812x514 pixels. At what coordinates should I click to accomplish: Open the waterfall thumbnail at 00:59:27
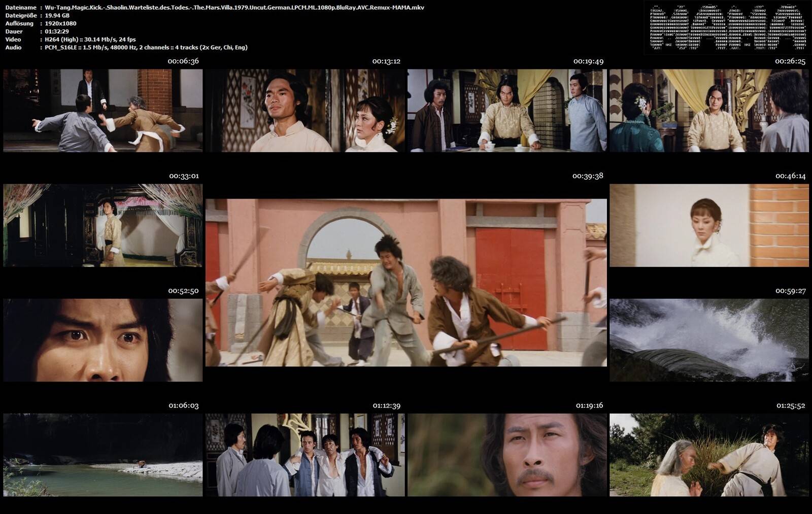[x=709, y=340]
